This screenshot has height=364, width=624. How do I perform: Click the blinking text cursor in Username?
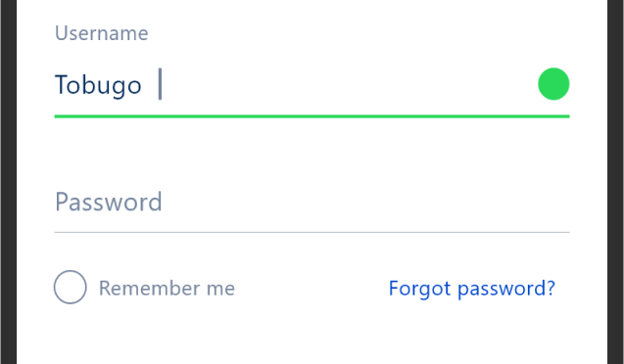pyautogui.click(x=160, y=84)
